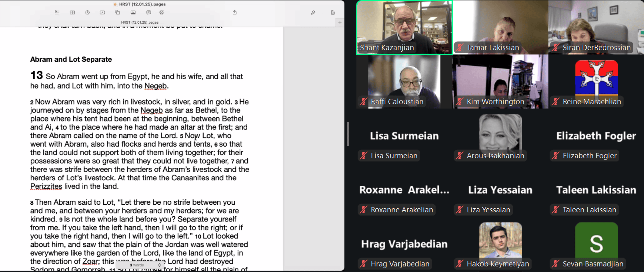Click the Share icon in Pages toolbar
644x272 pixels.
pyautogui.click(x=235, y=12)
